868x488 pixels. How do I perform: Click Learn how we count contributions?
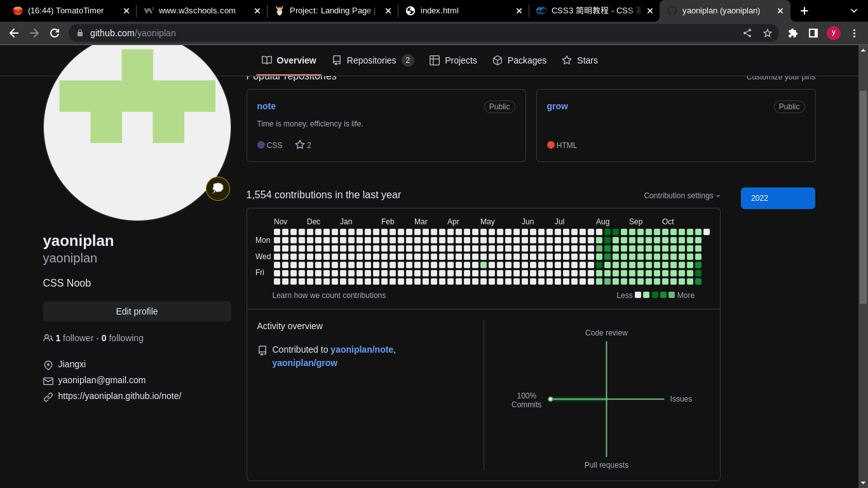(329, 295)
